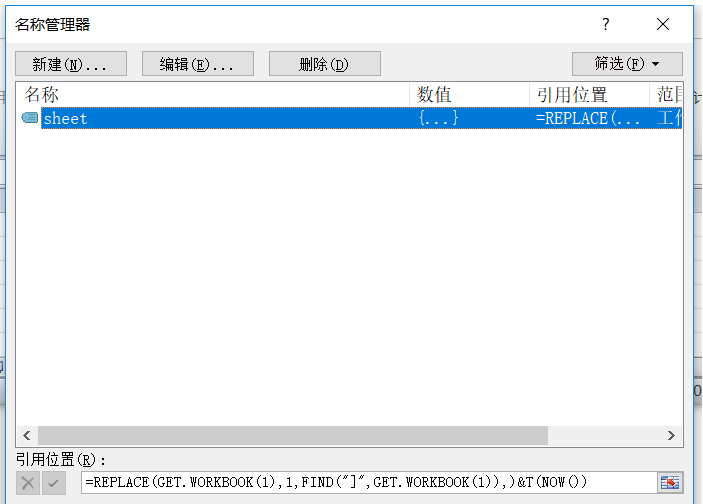
Task: Click the help question mark icon
Action: coord(606,24)
